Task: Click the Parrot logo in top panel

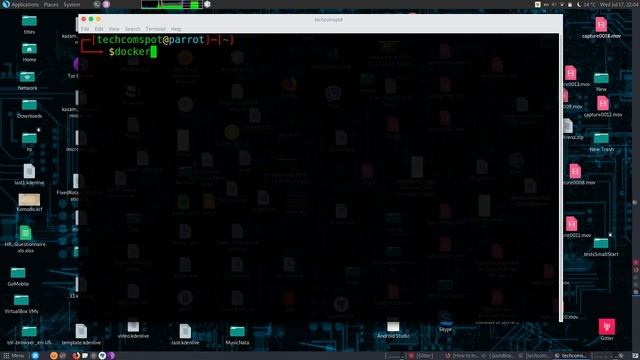Action: click(5, 4)
